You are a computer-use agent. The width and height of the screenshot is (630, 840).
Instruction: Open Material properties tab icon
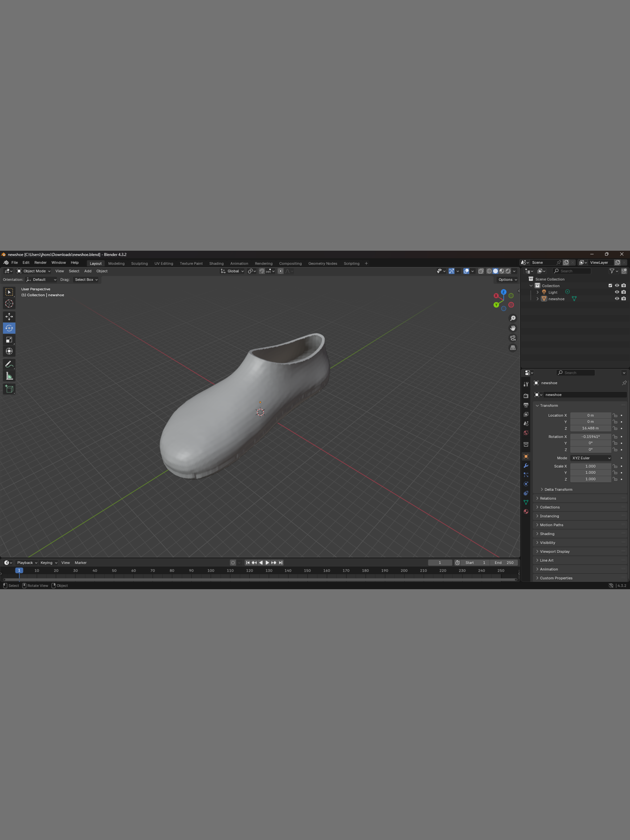[x=526, y=511]
